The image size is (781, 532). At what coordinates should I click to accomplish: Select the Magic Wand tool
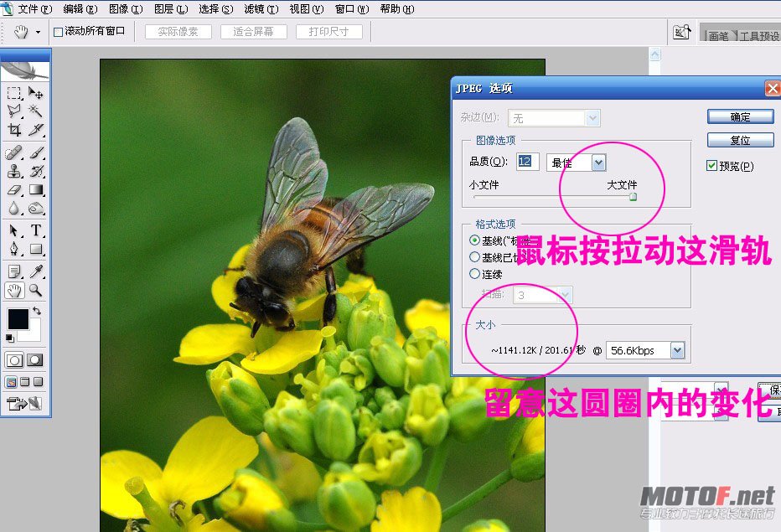[35, 111]
